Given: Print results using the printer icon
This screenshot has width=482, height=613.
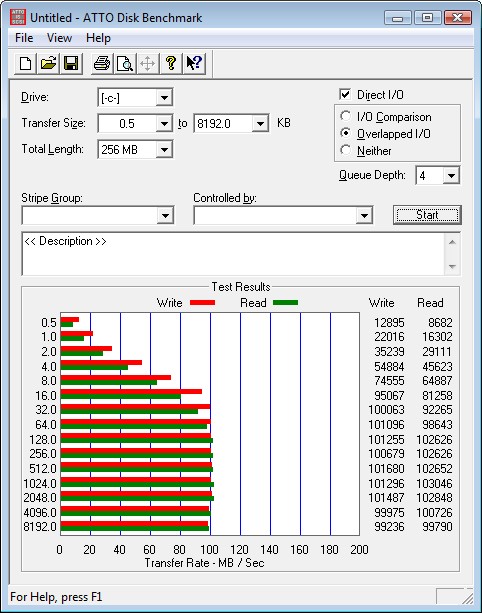Looking at the screenshot, I should [102, 63].
